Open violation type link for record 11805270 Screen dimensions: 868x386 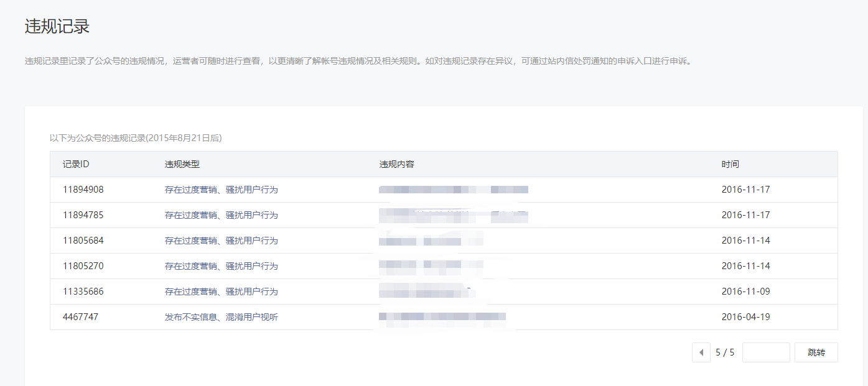pyautogui.click(x=221, y=266)
